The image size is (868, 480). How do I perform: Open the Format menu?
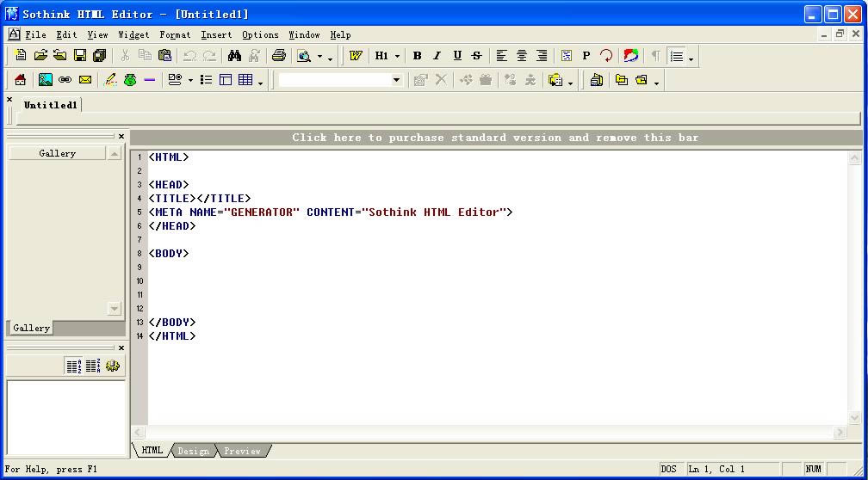pyautogui.click(x=175, y=34)
